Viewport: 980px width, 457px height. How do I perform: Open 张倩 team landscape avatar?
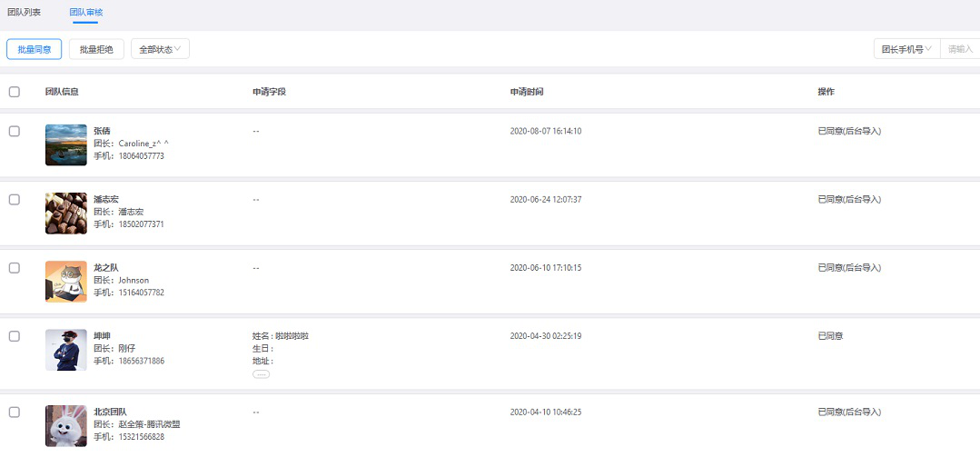coord(66,145)
